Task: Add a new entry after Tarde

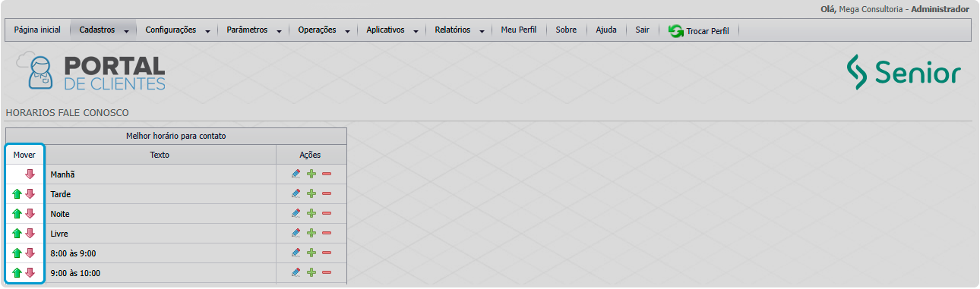Action: click(311, 193)
